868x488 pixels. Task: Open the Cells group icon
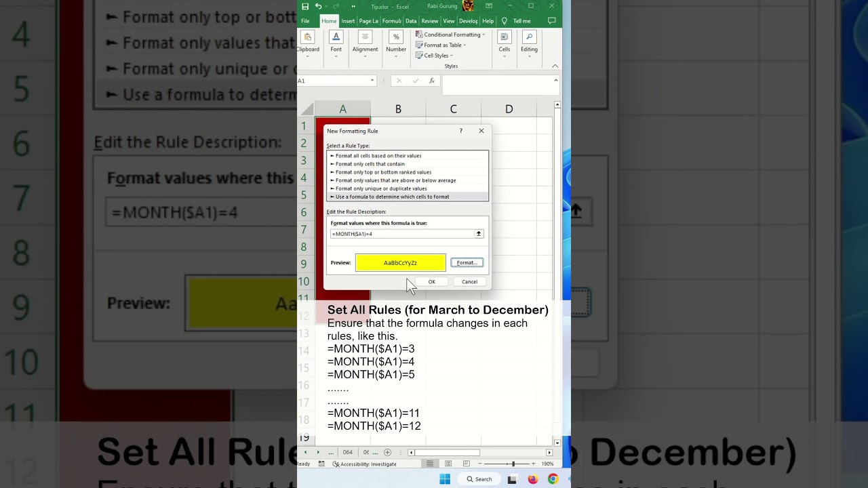[x=505, y=37]
